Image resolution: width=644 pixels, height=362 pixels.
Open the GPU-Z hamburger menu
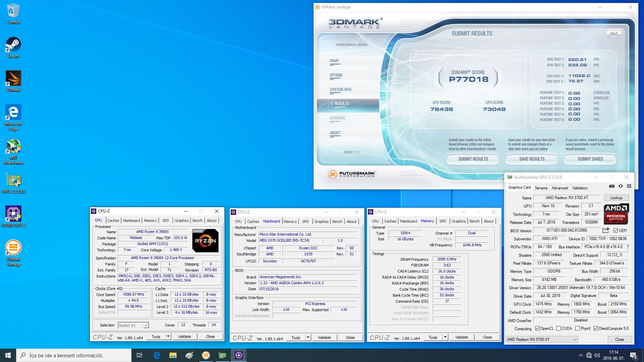tap(629, 186)
